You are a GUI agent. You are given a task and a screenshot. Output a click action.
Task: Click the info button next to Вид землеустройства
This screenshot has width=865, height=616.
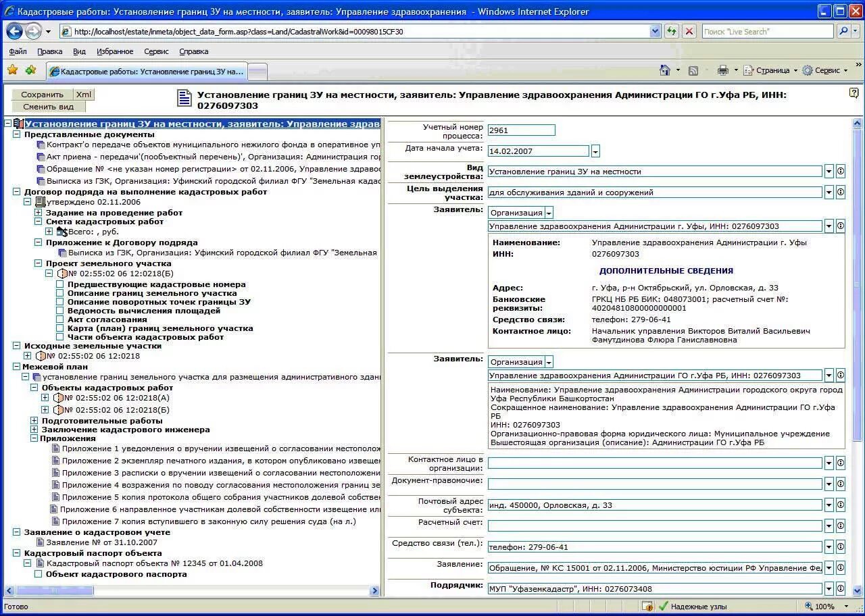pyautogui.click(x=841, y=172)
